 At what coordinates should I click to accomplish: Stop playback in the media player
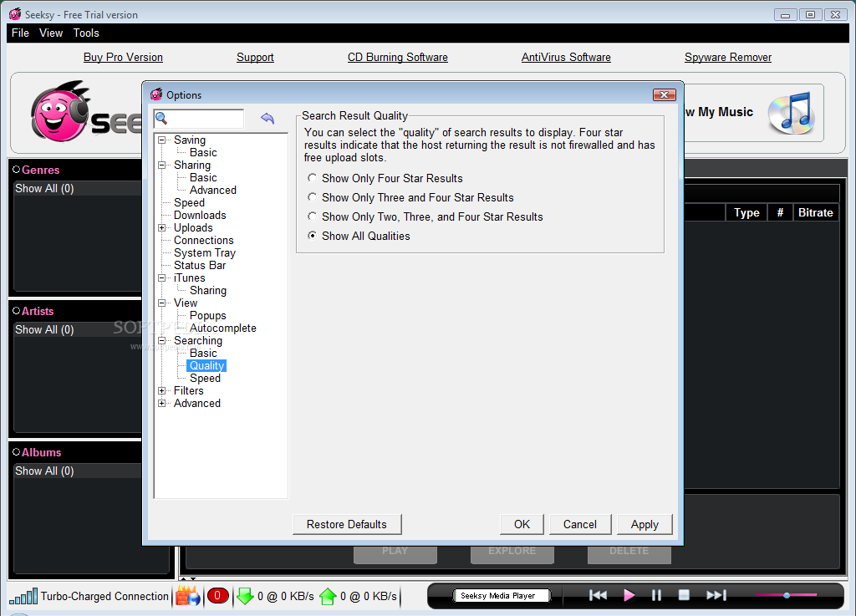(x=684, y=595)
